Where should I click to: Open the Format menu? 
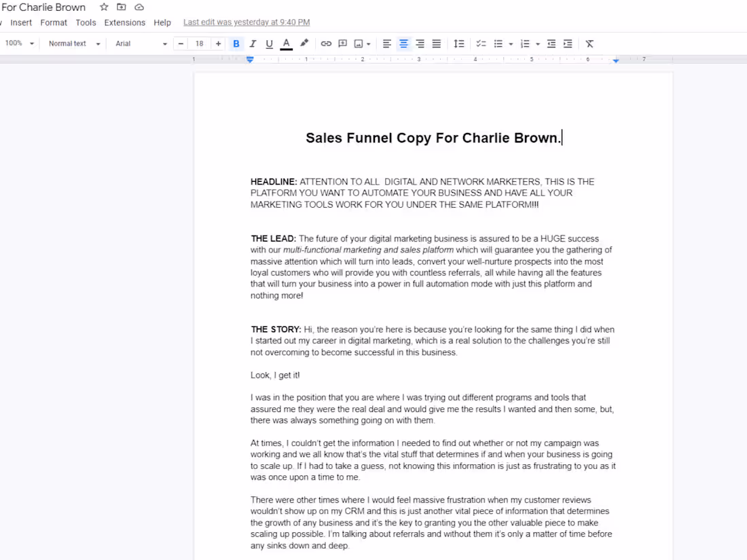coord(54,22)
